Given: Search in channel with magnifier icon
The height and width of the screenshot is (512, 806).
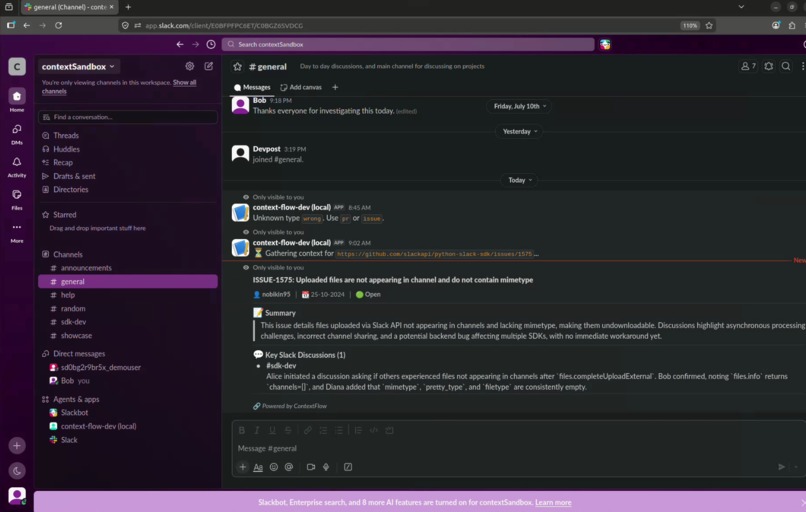Looking at the screenshot, I should (x=786, y=66).
